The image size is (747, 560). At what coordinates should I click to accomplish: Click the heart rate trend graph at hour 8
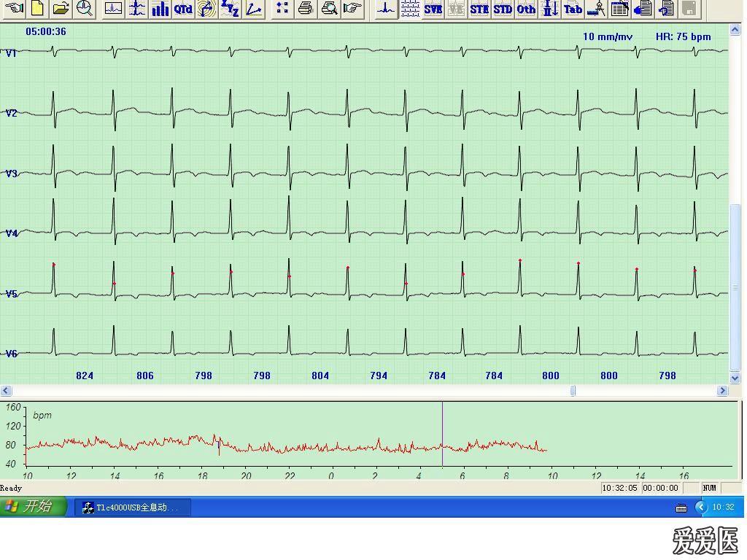pyautogui.click(x=506, y=444)
